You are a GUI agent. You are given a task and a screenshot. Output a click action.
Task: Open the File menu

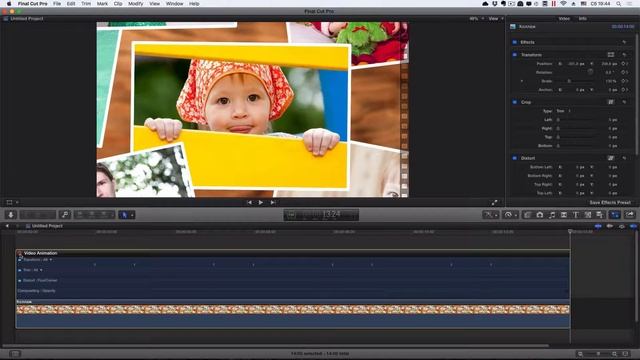(x=57, y=4)
